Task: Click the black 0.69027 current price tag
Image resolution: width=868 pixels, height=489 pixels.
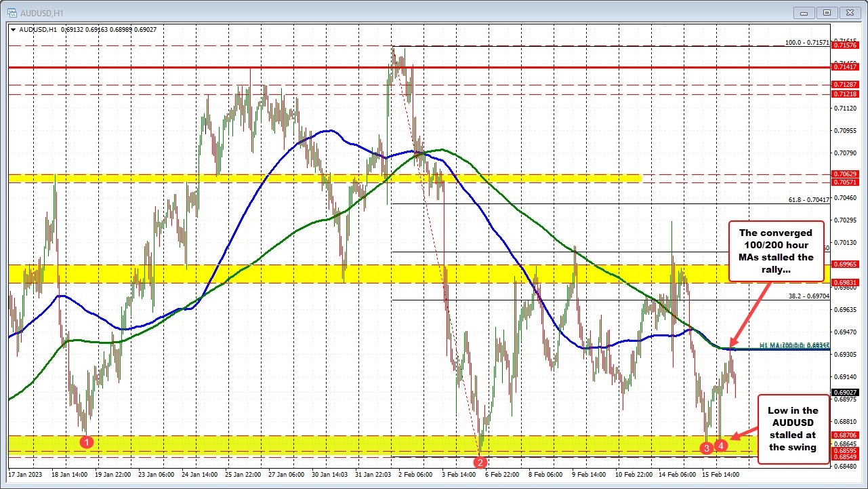Action: pyautogui.click(x=844, y=391)
